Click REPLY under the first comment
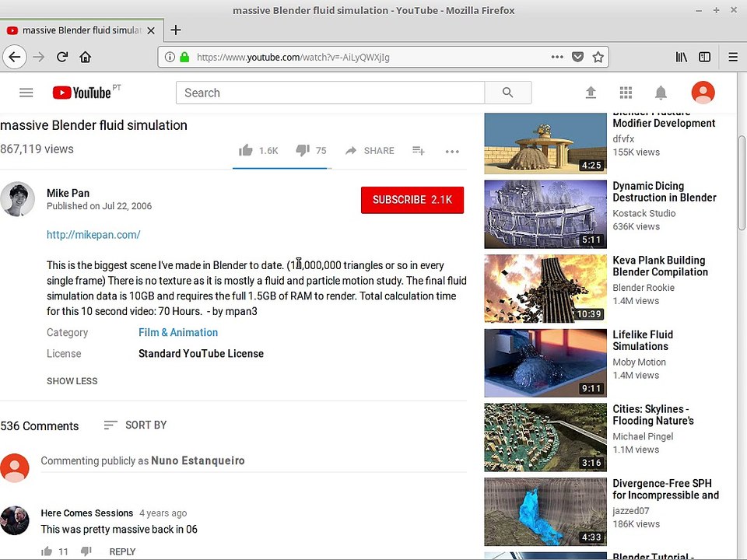The height and width of the screenshot is (560, 747). coord(122,551)
